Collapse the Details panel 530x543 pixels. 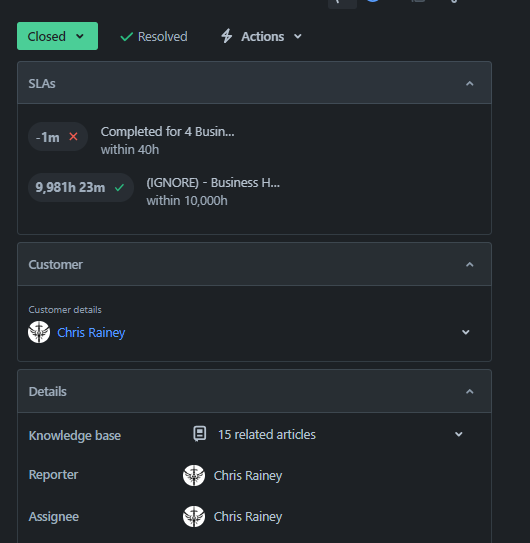(470, 392)
